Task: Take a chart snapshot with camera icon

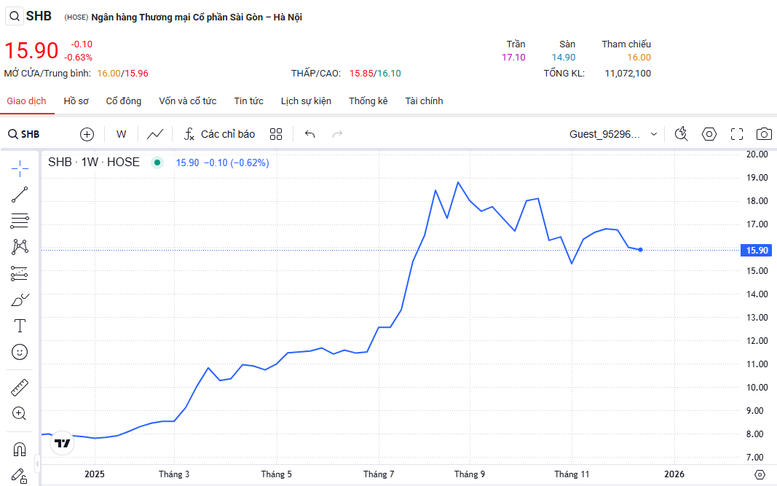Action: 764,134
